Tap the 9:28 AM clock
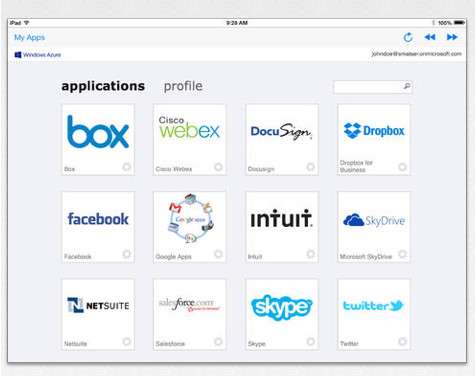 (237, 23)
